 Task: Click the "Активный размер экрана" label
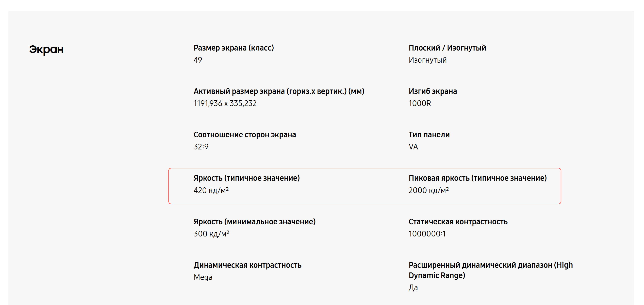click(279, 91)
